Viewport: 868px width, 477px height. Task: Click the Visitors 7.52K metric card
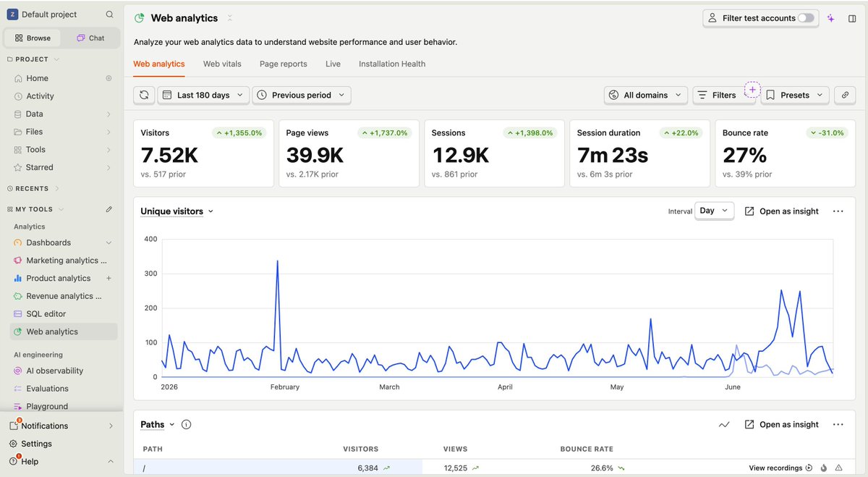(x=203, y=153)
